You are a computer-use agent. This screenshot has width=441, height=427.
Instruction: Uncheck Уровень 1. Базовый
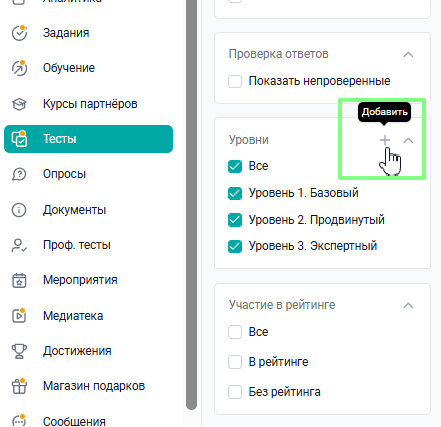coord(235,193)
